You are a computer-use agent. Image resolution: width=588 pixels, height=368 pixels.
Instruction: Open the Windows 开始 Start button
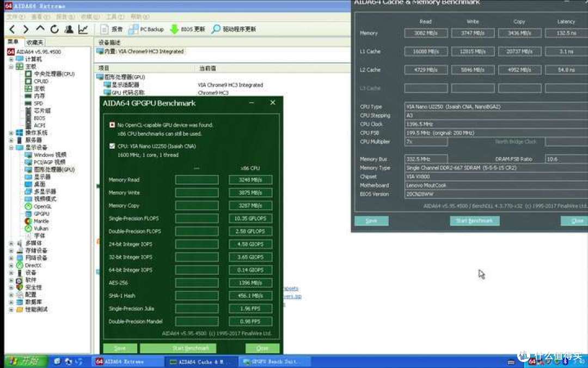(x=26, y=361)
